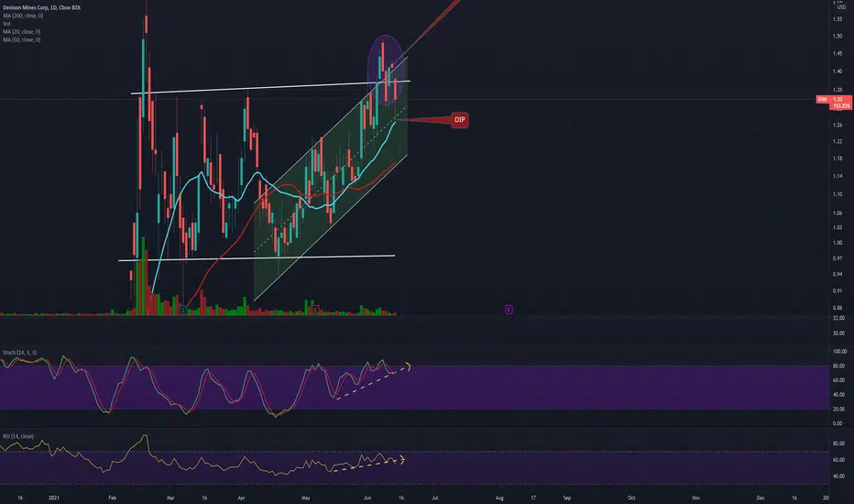The width and height of the screenshot is (854, 504).
Task: Click the Dec date axis label
Action: (x=761, y=498)
